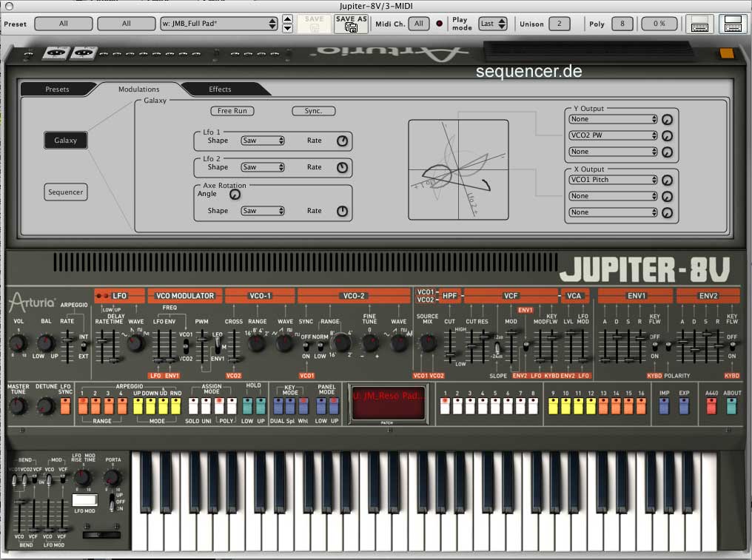Open the JMB_Full Pad preset dropdown
752x560 pixels.
pos(219,24)
